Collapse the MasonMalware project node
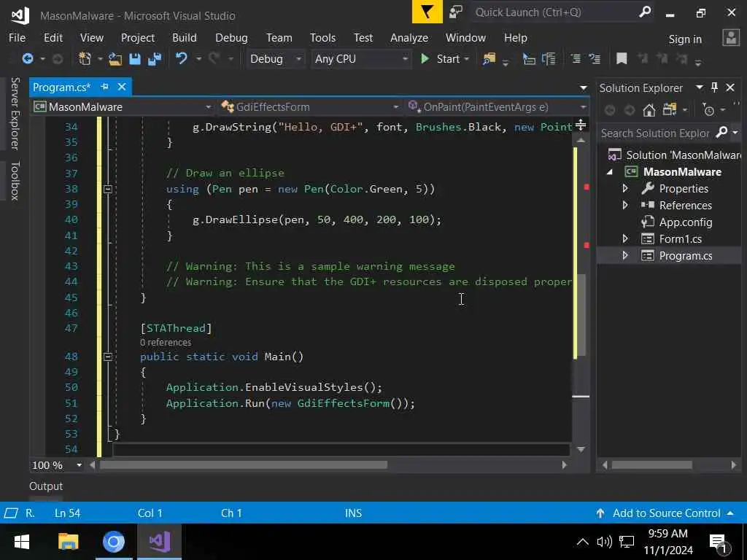This screenshot has height=560, width=747. tap(610, 172)
